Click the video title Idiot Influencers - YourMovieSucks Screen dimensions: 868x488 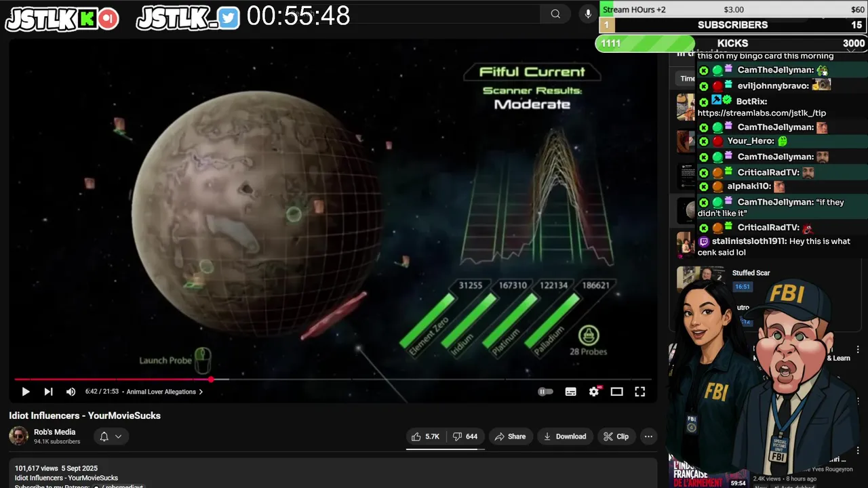point(85,415)
